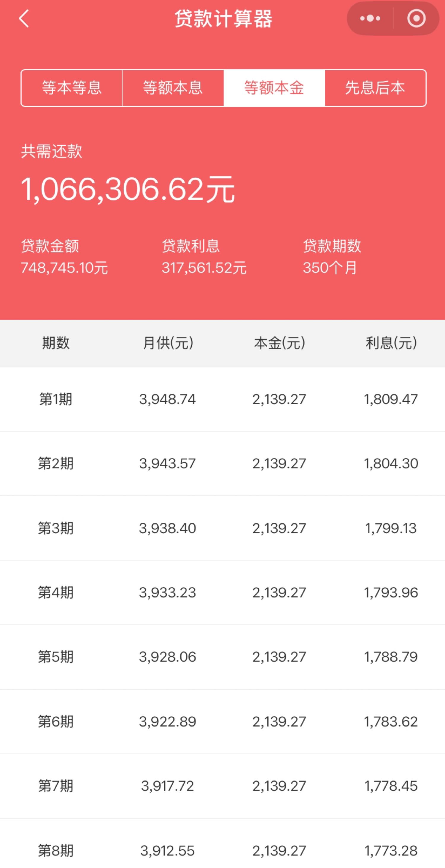Viewport: 445px width, 868px height.
Task: Tap the loan amount 748,745.10元
Action: pyautogui.click(x=64, y=268)
